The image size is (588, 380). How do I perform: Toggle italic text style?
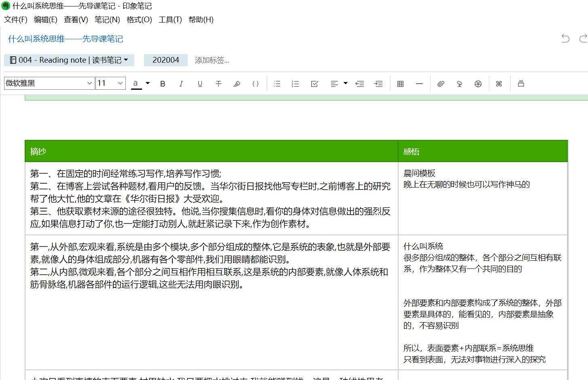point(181,84)
